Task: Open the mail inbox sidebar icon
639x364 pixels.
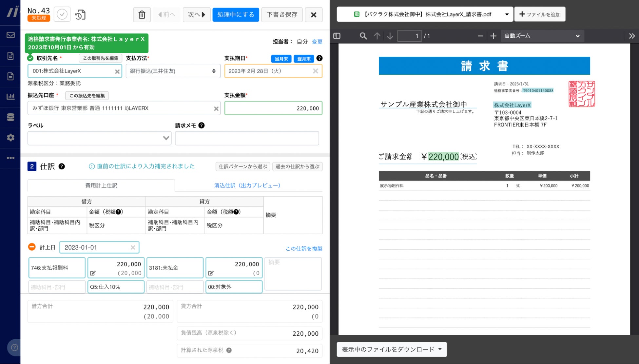Action: pos(10,35)
